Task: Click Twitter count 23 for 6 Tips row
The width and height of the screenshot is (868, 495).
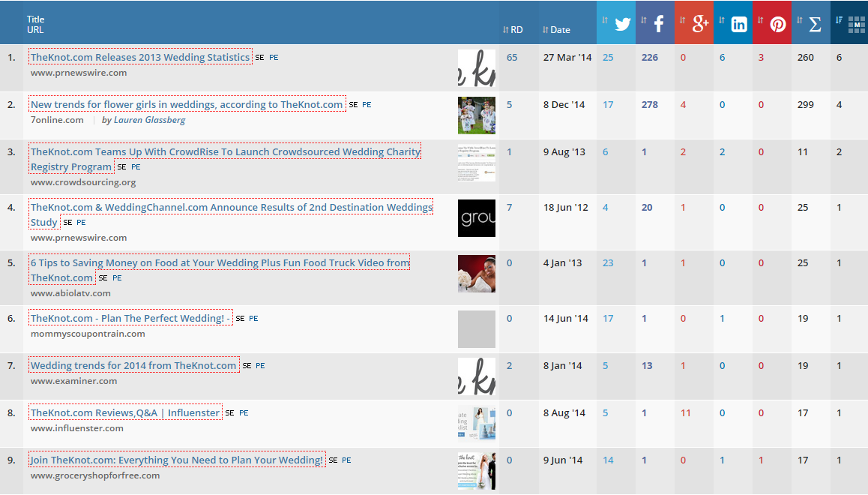Action: pos(608,262)
